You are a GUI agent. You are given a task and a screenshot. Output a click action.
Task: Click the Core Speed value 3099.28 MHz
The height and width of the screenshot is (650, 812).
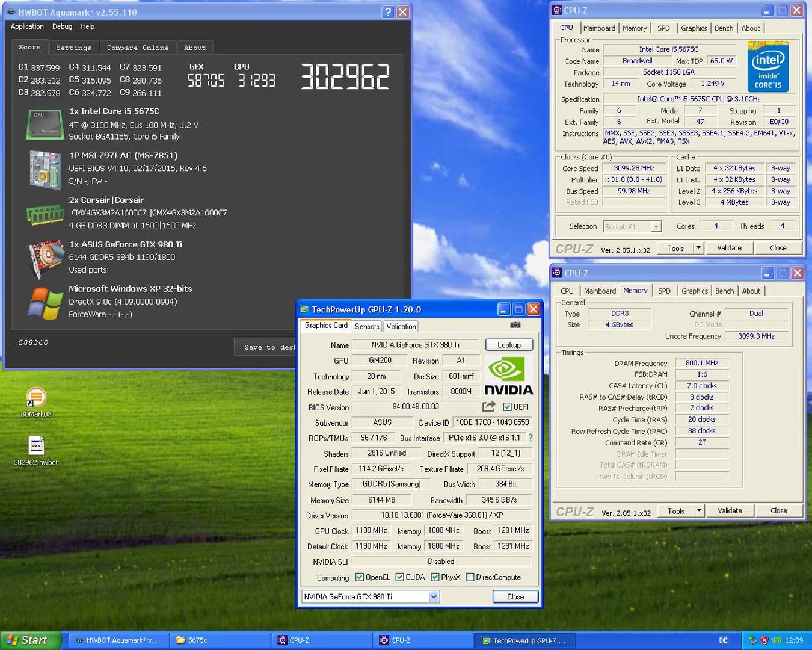pos(634,168)
